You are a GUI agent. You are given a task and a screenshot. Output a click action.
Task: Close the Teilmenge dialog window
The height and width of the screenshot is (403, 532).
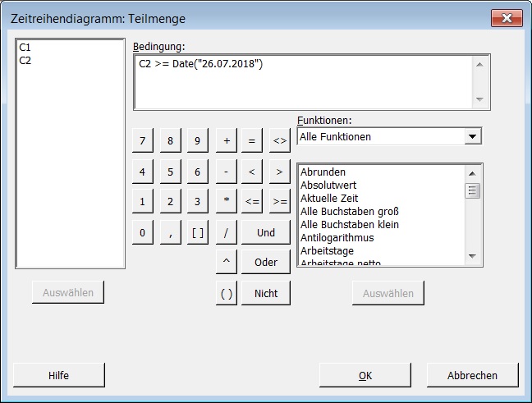507,18
